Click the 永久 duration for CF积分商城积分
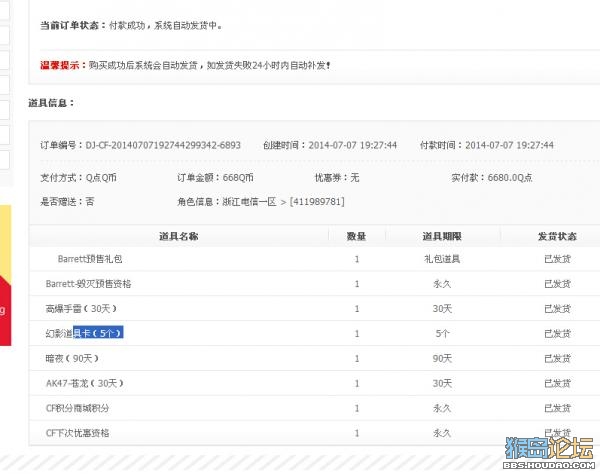600x474 pixels. (x=442, y=408)
